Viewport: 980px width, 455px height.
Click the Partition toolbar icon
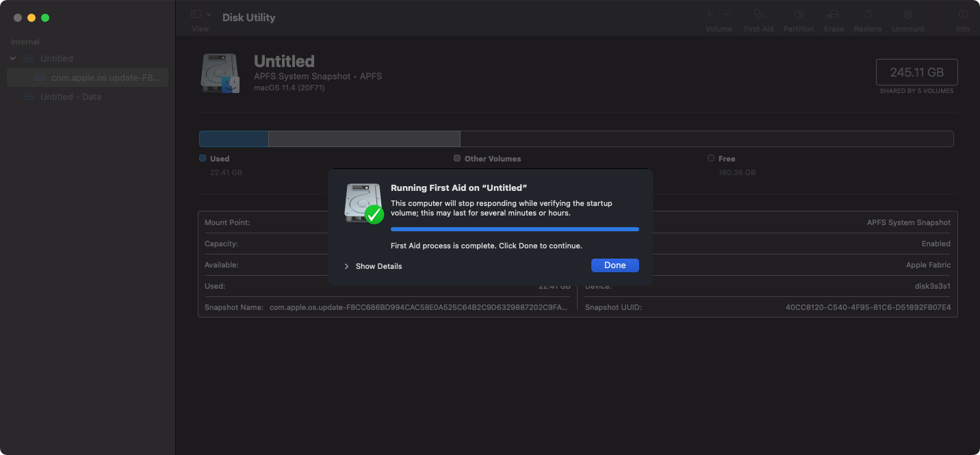(799, 14)
